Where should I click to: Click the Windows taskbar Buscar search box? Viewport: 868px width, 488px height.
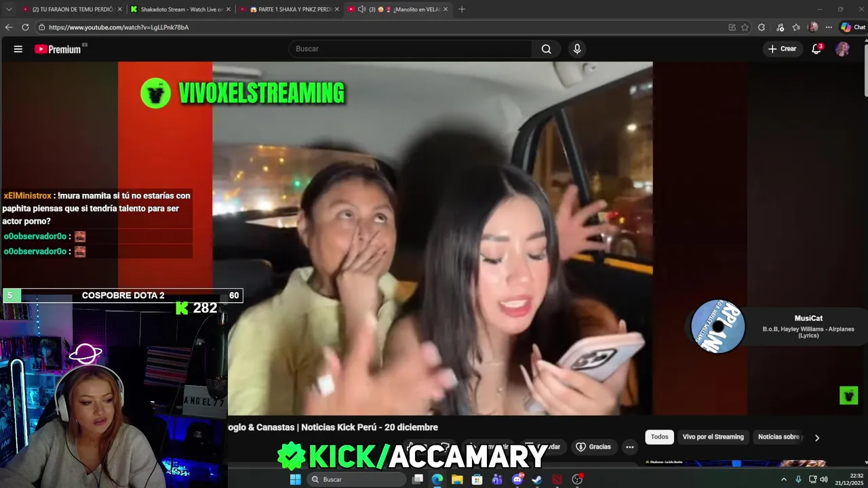click(356, 479)
